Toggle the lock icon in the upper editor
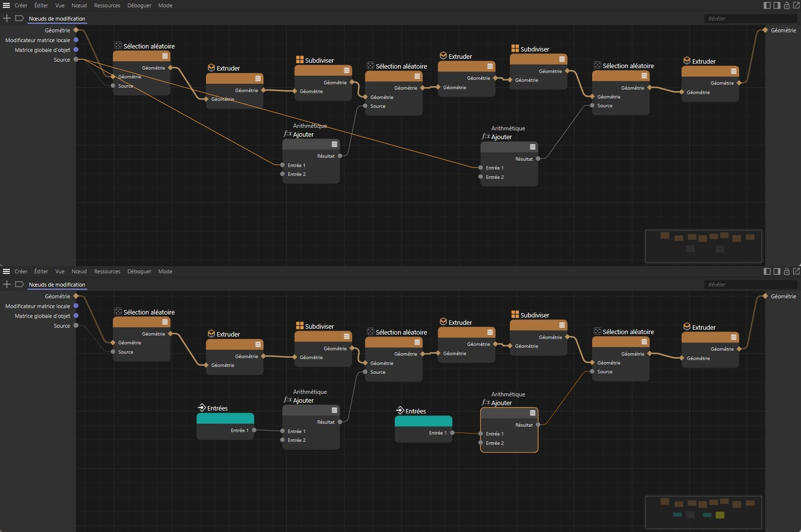Screen dimensions: 801x532 (x=787, y=5)
